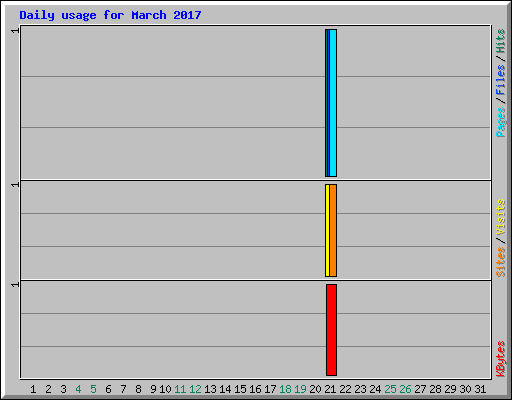This screenshot has height=400, width=512.
Task: Click green day '18' on the x-axis
Action: click(285, 389)
